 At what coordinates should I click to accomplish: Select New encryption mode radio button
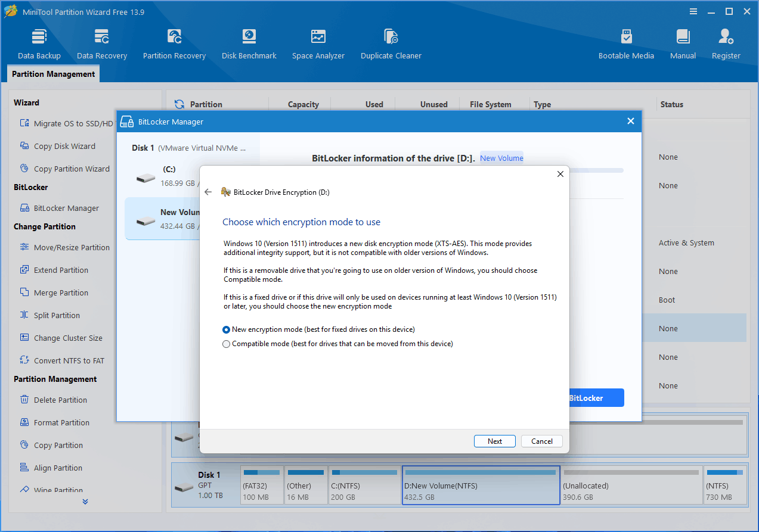(226, 329)
